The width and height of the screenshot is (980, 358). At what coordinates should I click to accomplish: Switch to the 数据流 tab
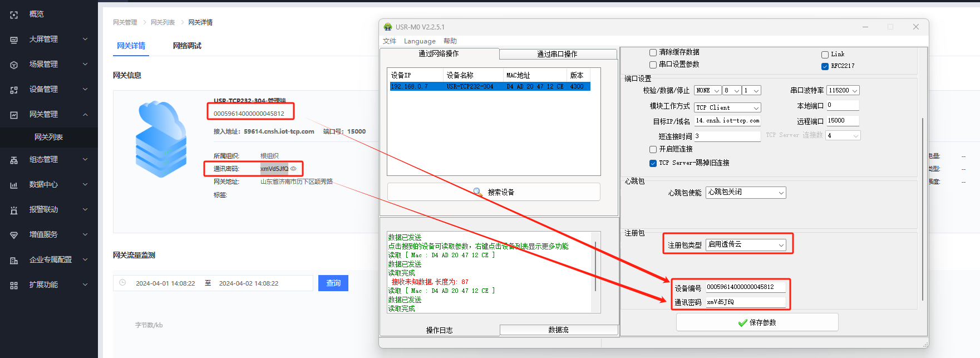coord(559,330)
